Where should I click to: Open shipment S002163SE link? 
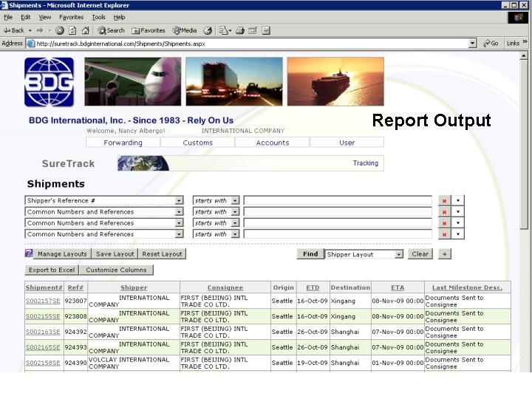tap(43, 332)
